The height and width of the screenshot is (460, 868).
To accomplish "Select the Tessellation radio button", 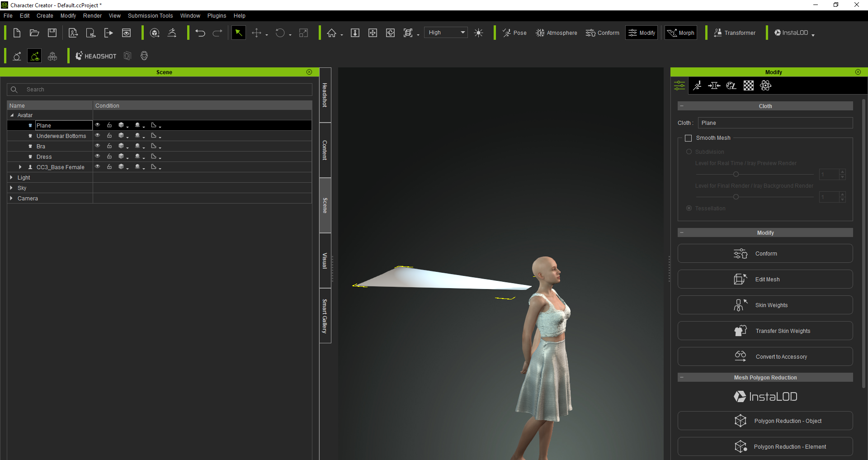I will [x=689, y=208].
